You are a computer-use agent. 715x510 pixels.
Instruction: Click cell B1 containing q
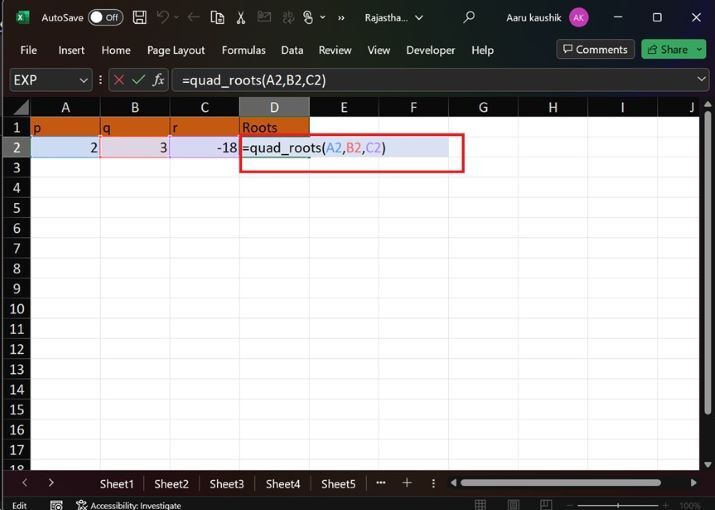(135, 127)
